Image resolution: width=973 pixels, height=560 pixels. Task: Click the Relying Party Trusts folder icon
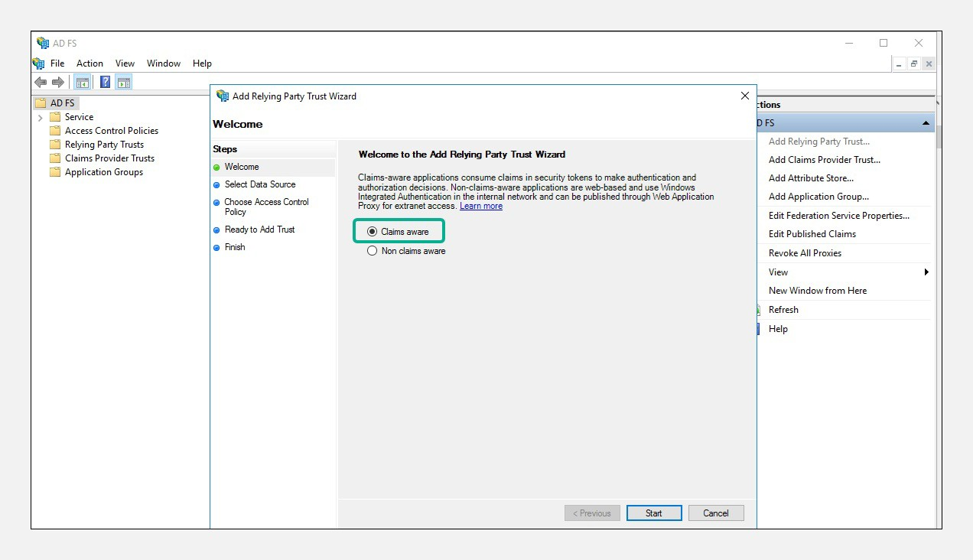tap(55, 145)
